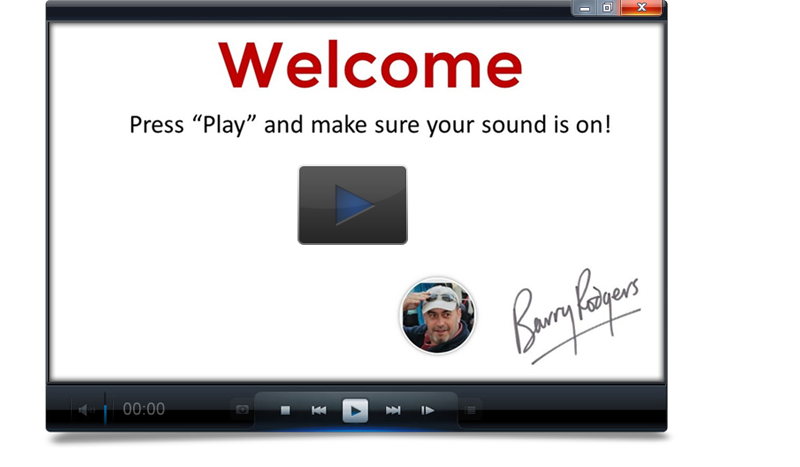
Task: Click the 'Press Play' instruction text
Action: tap(370, 126)
